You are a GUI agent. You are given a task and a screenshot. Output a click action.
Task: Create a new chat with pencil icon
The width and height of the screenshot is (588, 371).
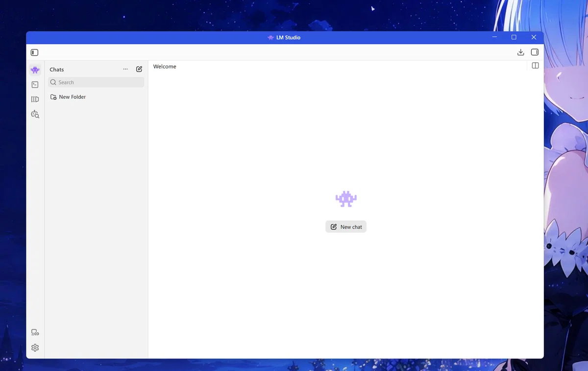click(139, 69)
